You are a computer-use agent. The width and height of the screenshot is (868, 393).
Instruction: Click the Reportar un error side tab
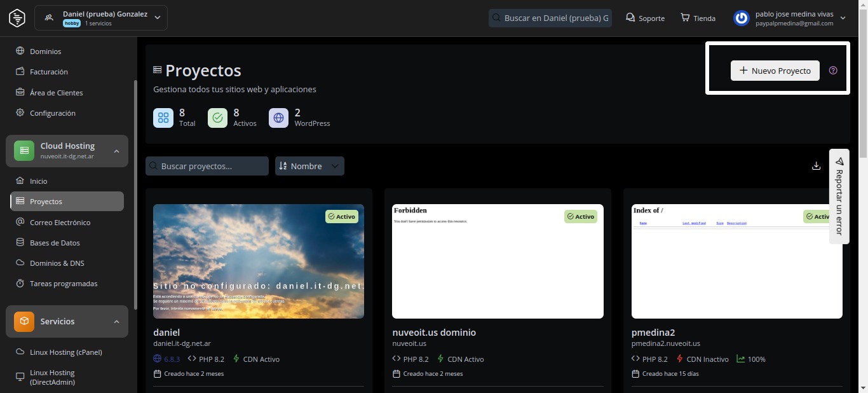coord(839,197)
